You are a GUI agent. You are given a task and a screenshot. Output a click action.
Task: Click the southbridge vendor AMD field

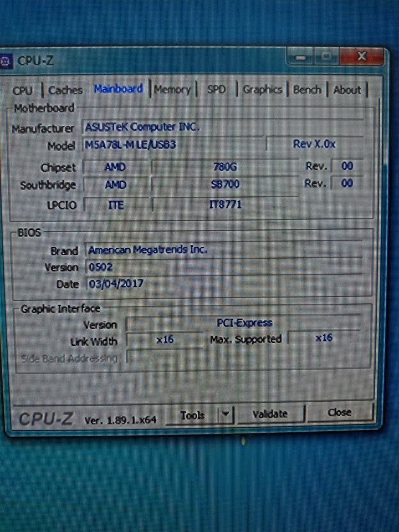click(x=115, y=185)
